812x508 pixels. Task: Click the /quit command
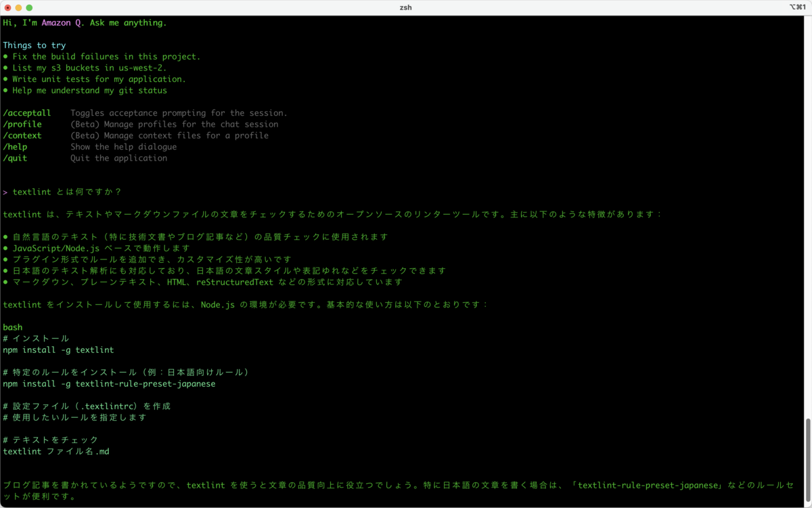(15, 158)
